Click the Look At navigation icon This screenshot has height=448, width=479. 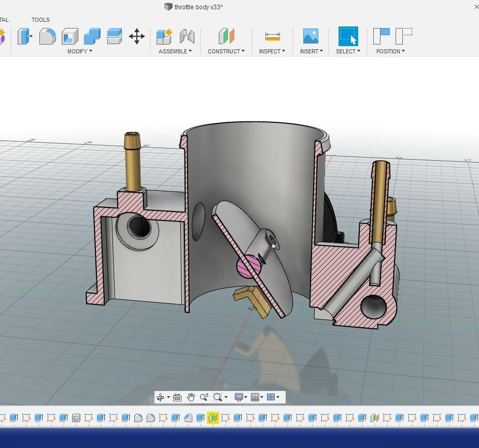[177, 397]
